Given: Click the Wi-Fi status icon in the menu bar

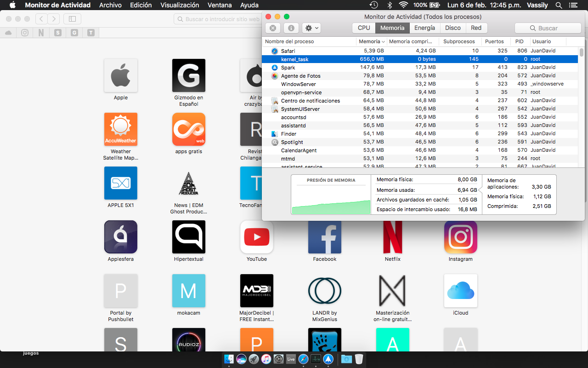Looking at the screenshot, I should (x=403, y=5).
